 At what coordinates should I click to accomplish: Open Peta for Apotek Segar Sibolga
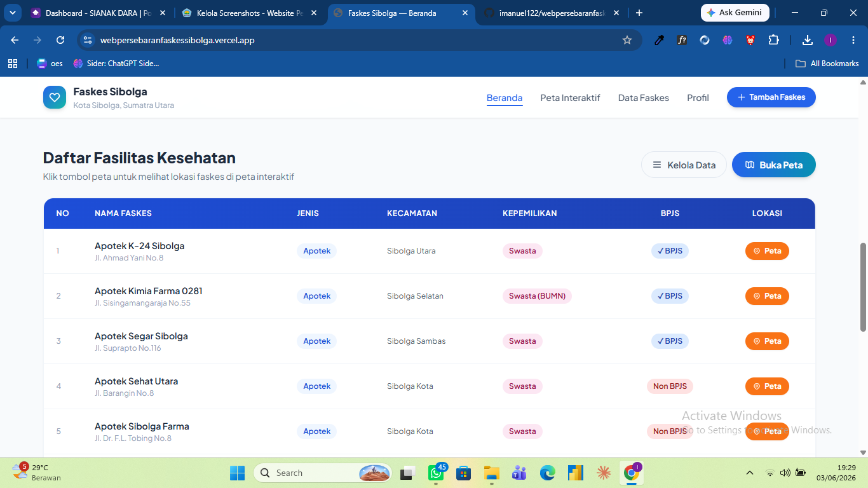pyautogui.click(x=767, y=341)
